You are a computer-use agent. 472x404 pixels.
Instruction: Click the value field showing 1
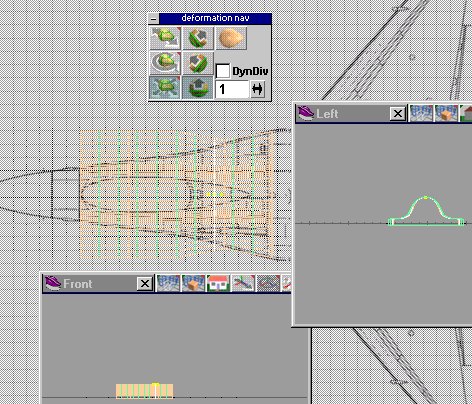coord(232,89)
